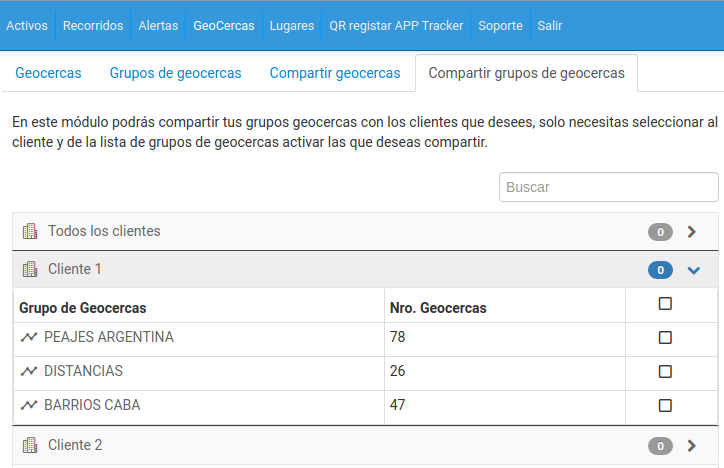724x468 pixels.
Task: Expand the Cliente 2 row chevron
Action: [692, 446]
